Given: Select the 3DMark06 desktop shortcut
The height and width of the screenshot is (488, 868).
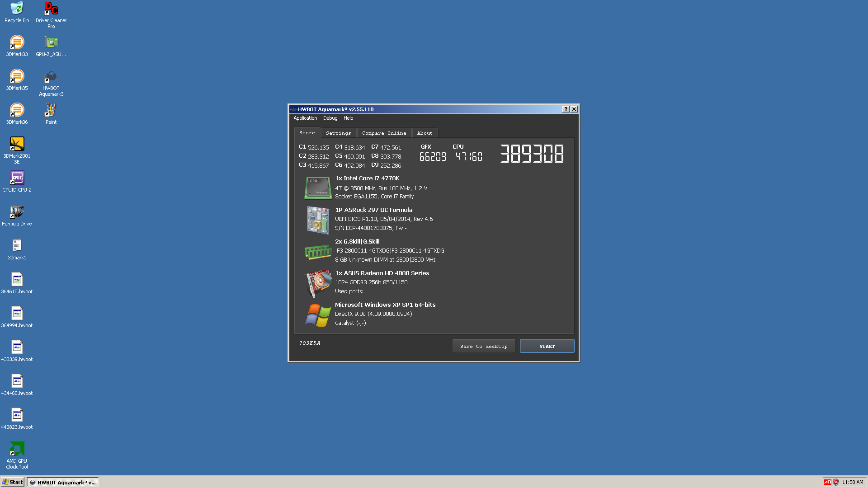Looking at the screenshot, I should [x=17, y=114].
